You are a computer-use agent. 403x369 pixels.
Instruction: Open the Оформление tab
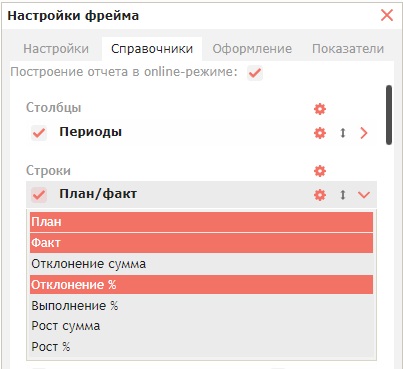(252, 49)
